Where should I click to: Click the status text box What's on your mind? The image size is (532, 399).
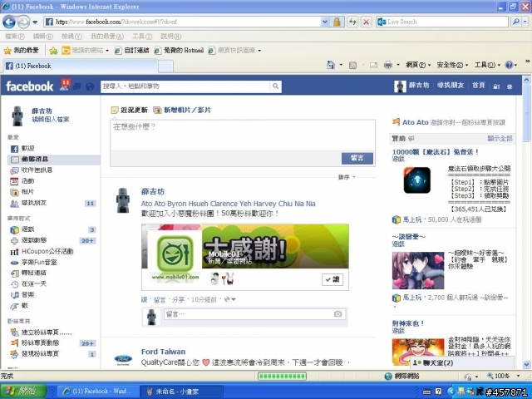tap(243, 135)
